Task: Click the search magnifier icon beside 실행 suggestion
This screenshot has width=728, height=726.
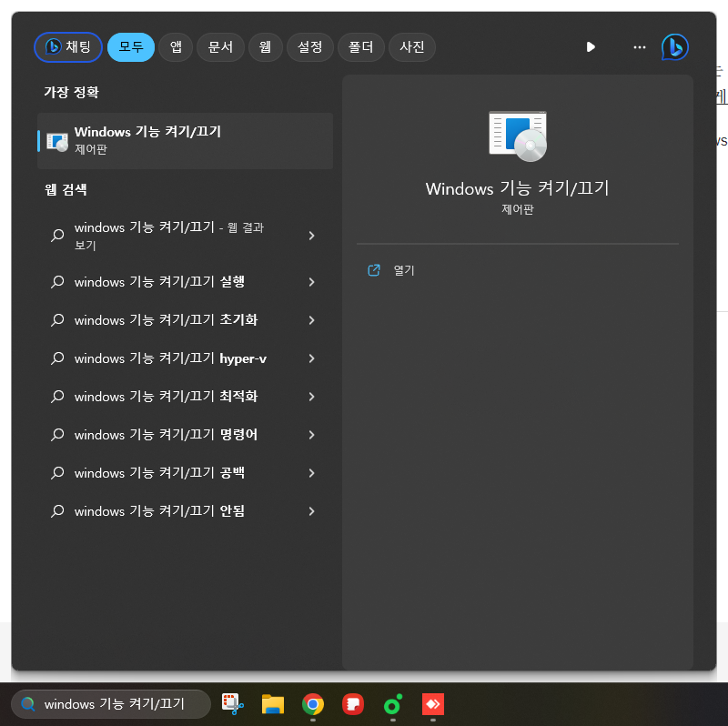Action: point(57,282)
